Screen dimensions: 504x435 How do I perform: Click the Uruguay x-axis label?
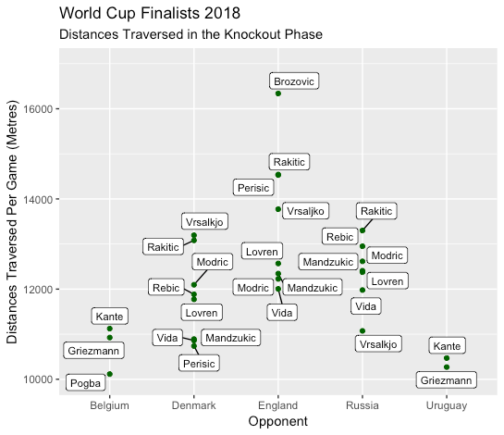pos(447,405)
